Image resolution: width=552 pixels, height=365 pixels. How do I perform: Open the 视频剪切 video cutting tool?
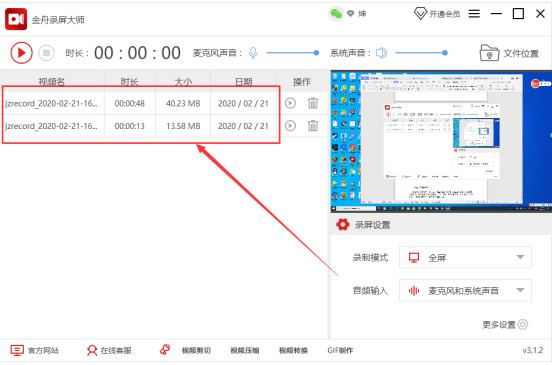(x=196, y=350)
